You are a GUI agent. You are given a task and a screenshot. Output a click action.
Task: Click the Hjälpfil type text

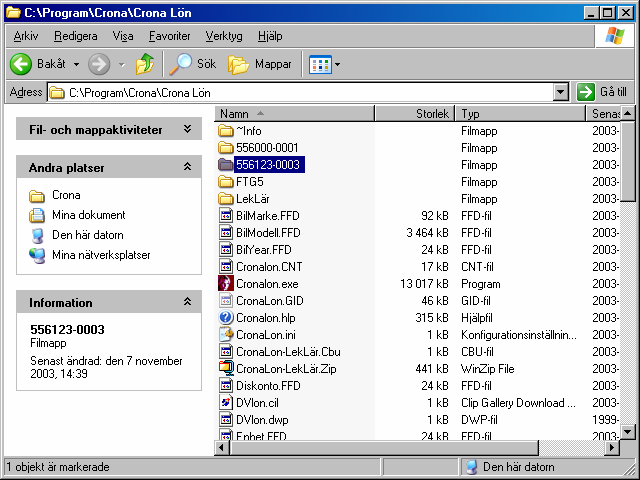[x=477, y=318]
